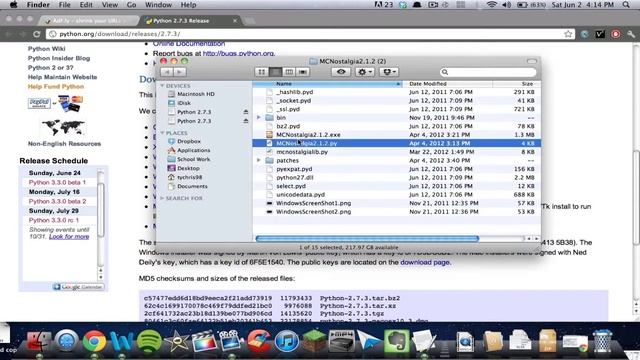Go forward in the Finder window
Viewport: 640px width, 360px height.
click(x=180, y=72)
